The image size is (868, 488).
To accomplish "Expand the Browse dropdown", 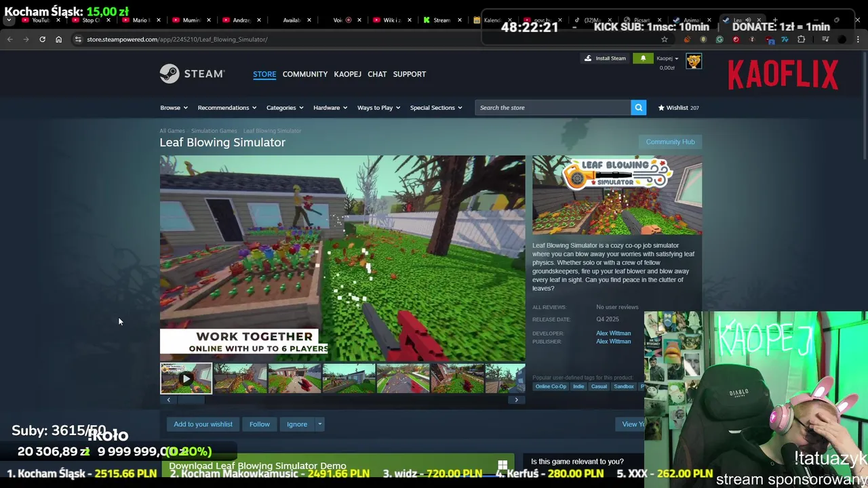I will pyautogui.click(x=174, y=108).
